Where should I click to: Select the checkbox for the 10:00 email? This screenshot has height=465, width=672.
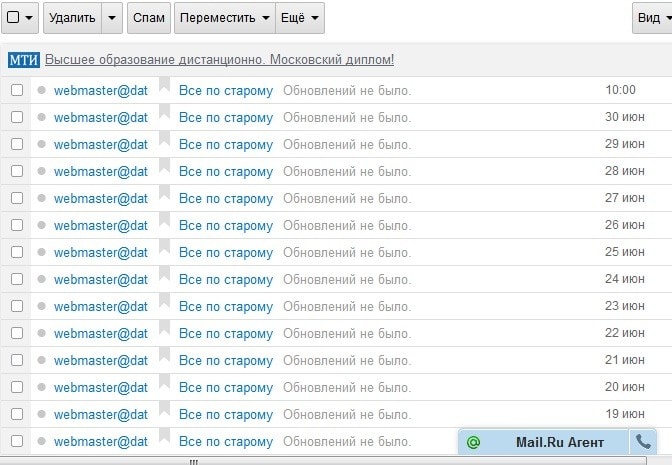[x=17, y=90]
